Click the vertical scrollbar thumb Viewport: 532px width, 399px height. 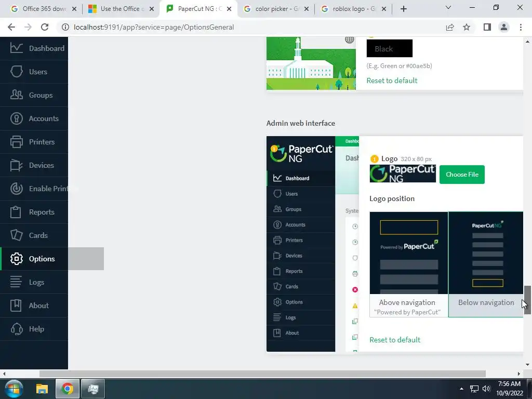point(527,300)
